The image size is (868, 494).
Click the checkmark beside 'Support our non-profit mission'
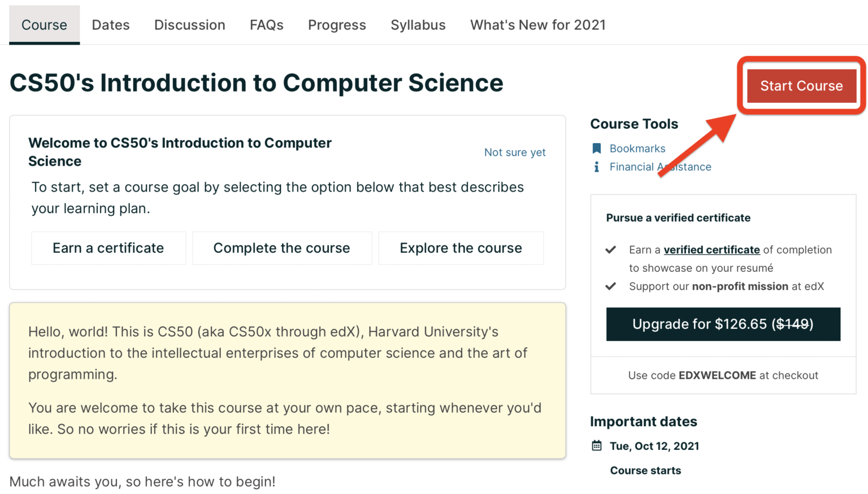click(611, 286)
